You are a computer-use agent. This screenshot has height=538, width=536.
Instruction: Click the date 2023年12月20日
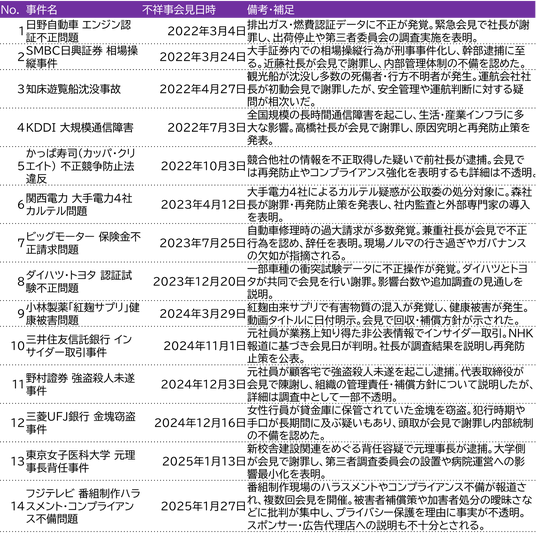(199, 282)
